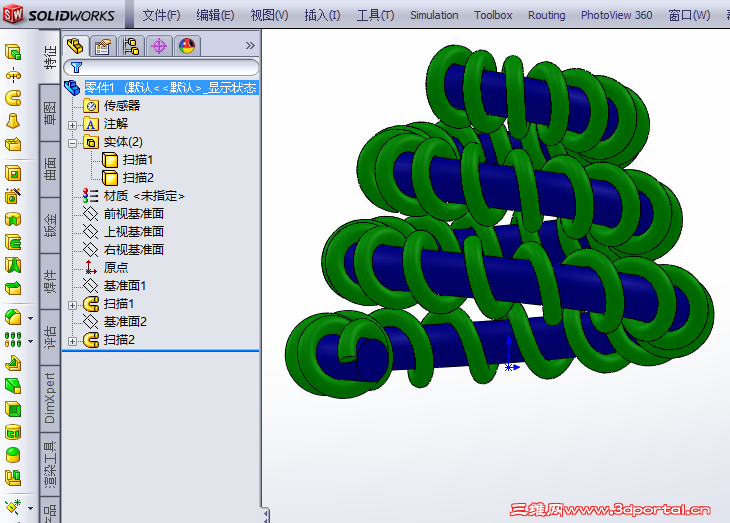
Task: Open the Linear Pattern dropdown arrow
Action: click(30, 341)
